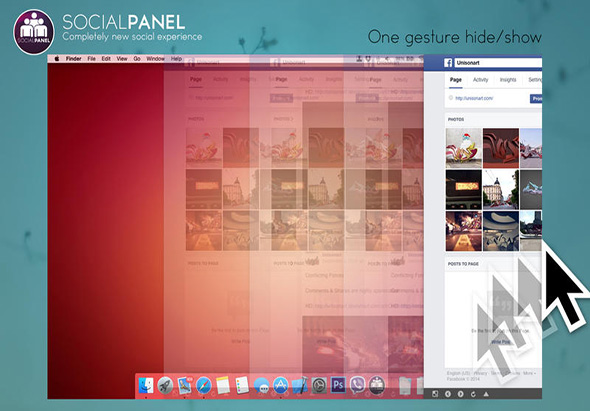Open Finder from the Dock
Viewport: 590px width, 411px height.
[x=146, y=385]
